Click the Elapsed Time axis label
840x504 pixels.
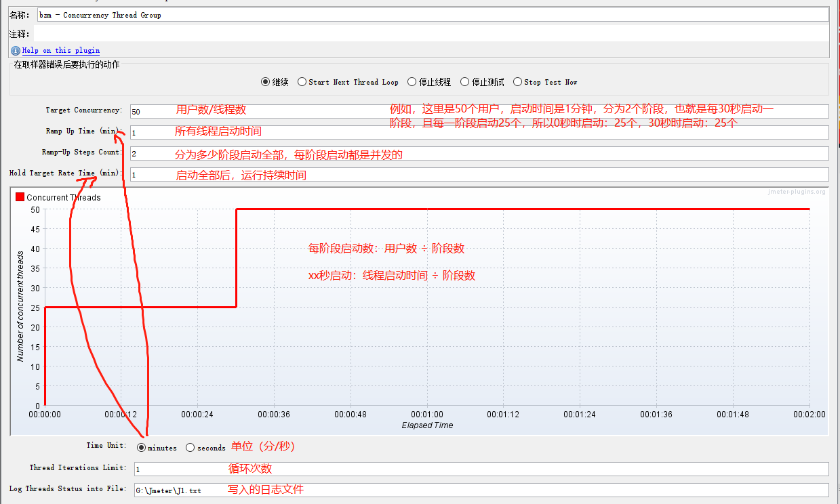[x=427, y=425]
